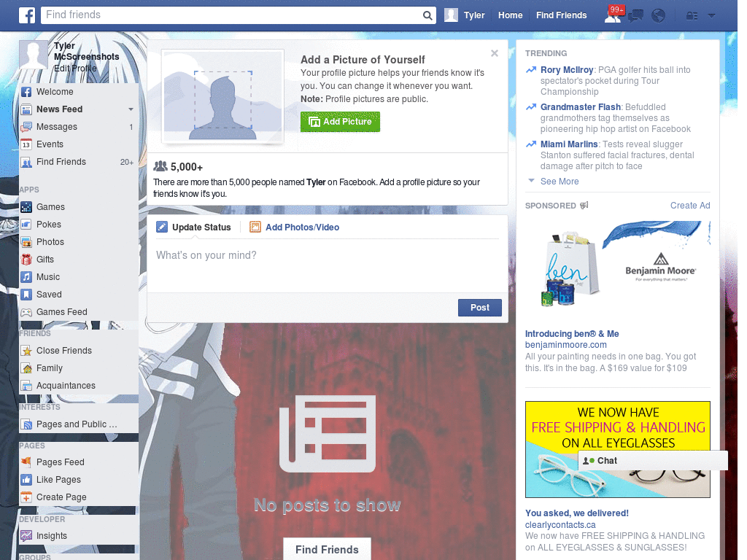Click the Find friends search field
Screen dimensions: 747x560
click(233, 15)
